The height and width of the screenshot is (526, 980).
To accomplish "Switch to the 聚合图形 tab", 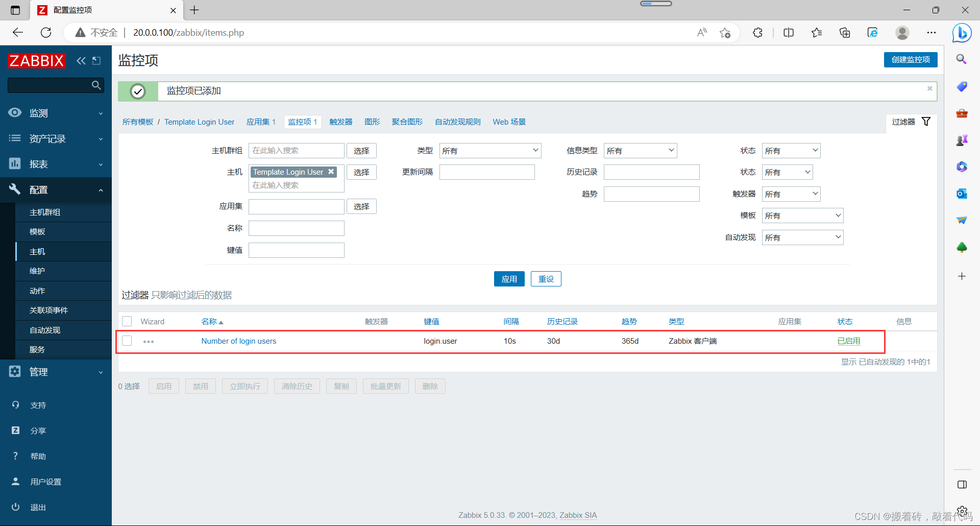I will pos(407,122).
